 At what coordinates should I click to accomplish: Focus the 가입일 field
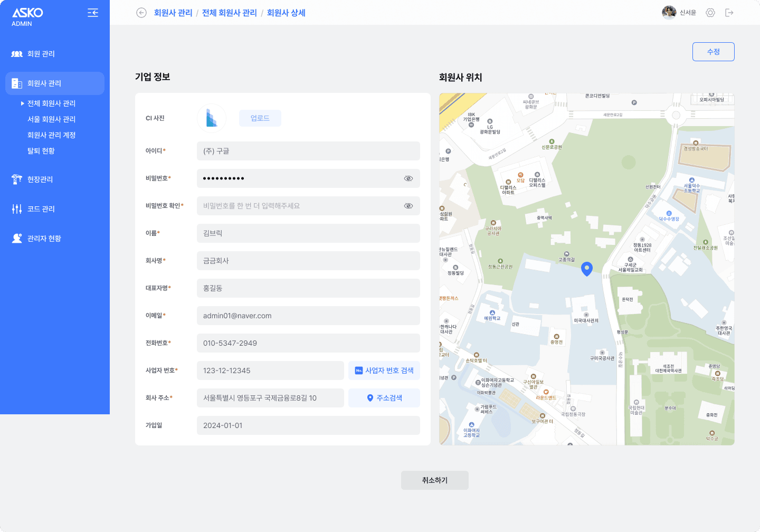(x=308, y=425)
